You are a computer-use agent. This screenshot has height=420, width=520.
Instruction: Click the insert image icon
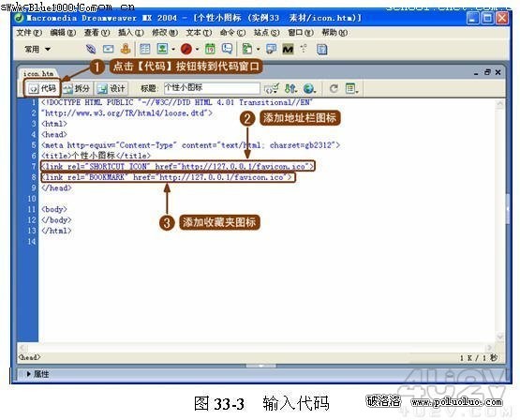162,49
